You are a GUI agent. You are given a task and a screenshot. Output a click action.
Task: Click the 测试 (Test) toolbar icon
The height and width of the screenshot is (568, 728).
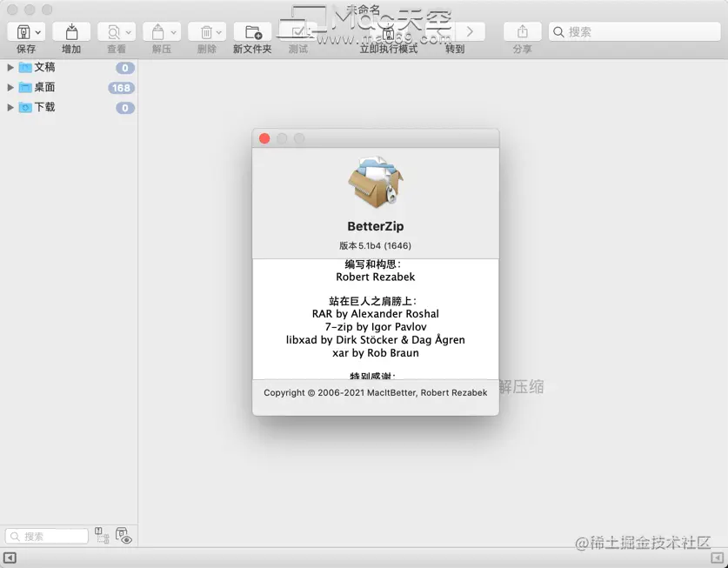point(298,32)
